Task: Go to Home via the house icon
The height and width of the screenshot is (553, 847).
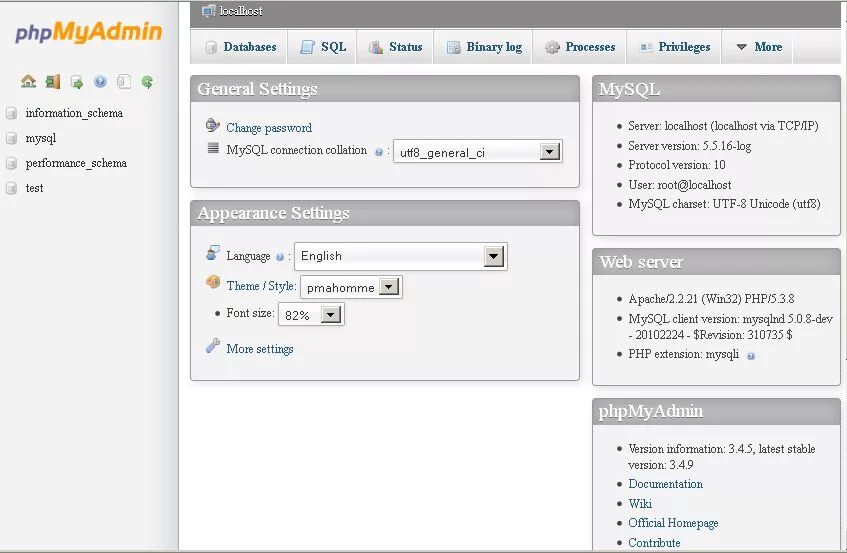Action: 28,82
